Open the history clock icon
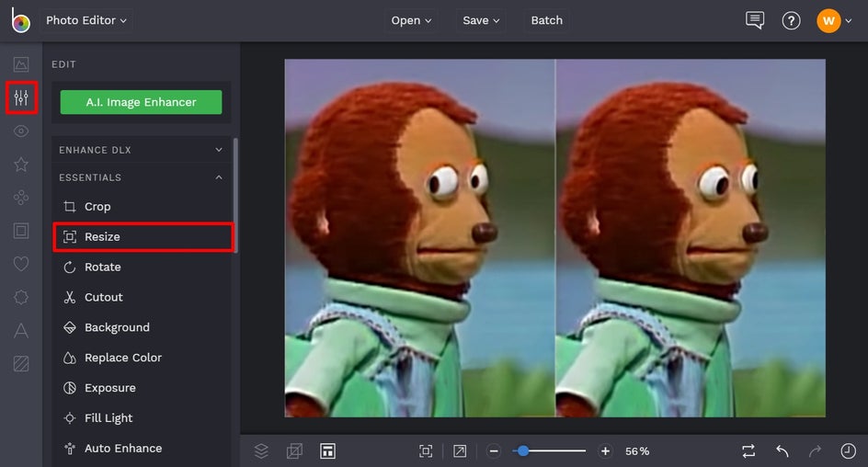This screenshot has width=868, height=467. (848, 451)
